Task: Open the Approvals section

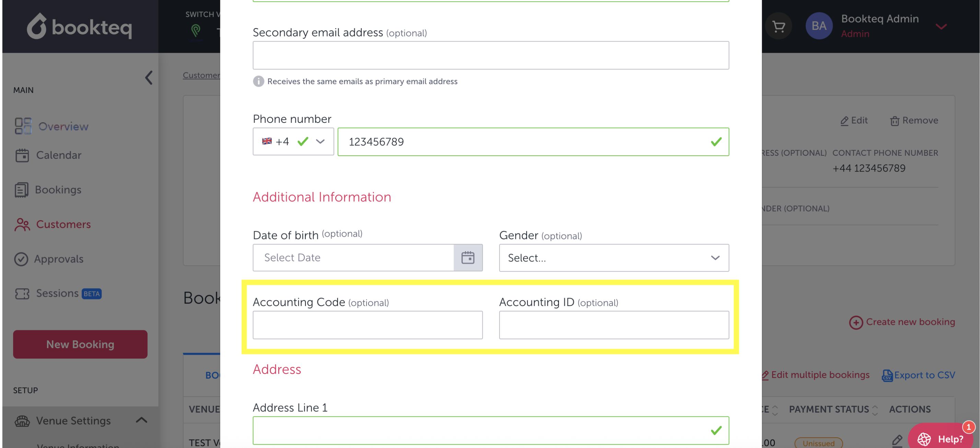Action: pyautogui.click(x=59, y=259)
